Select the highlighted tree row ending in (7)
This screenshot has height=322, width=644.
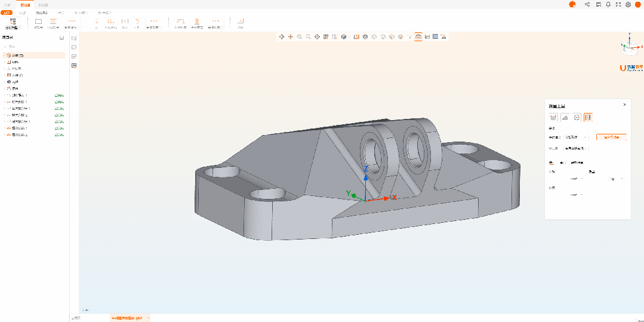[x=33, y=56]
